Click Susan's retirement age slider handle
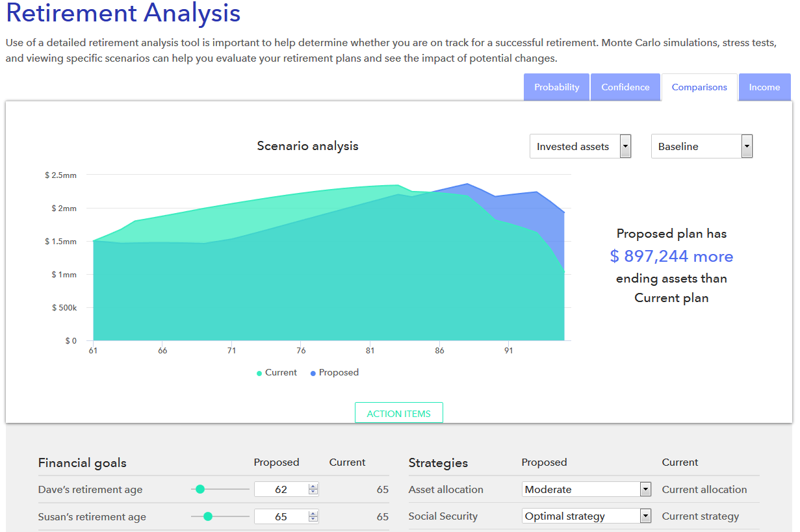 coord(208,516)
